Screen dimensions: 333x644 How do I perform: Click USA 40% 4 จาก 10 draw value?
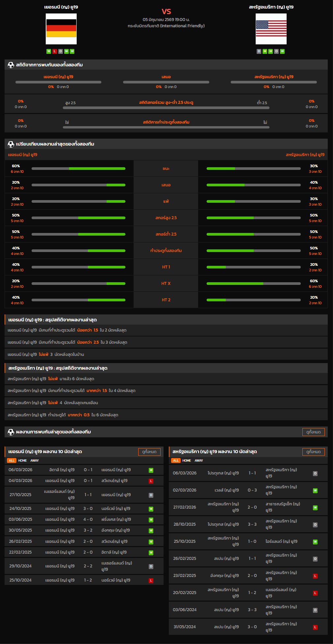coord(315,185)
